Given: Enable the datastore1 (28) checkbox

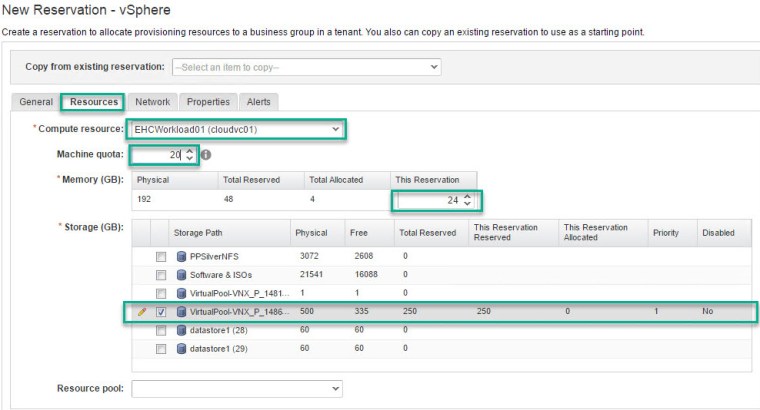Looking at the screenshot, I should pyautogui.click(x=160, y=329).
